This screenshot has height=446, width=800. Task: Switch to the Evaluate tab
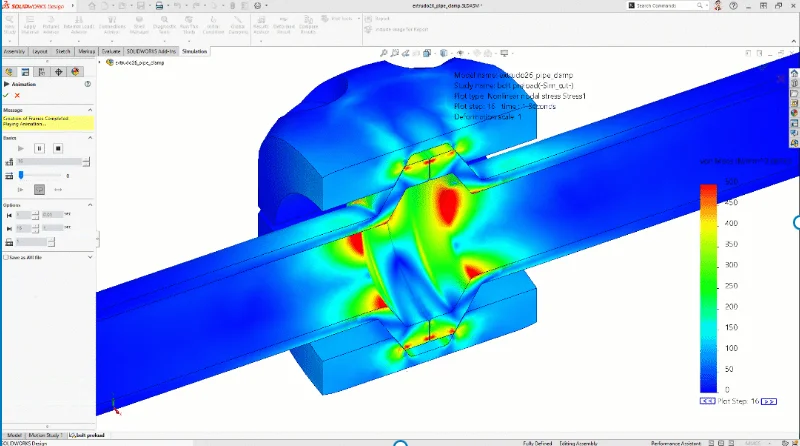click(x=111, y=52)
